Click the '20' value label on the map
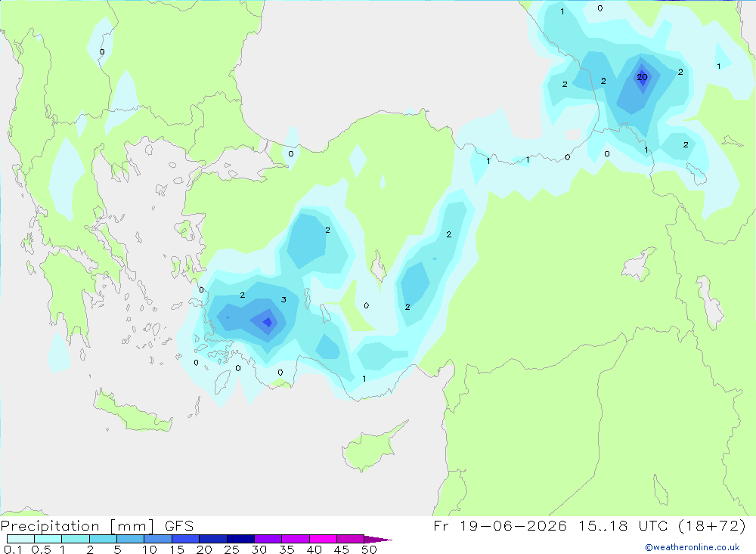This screenshot has width=756, height=554. (x=642, y=77)
